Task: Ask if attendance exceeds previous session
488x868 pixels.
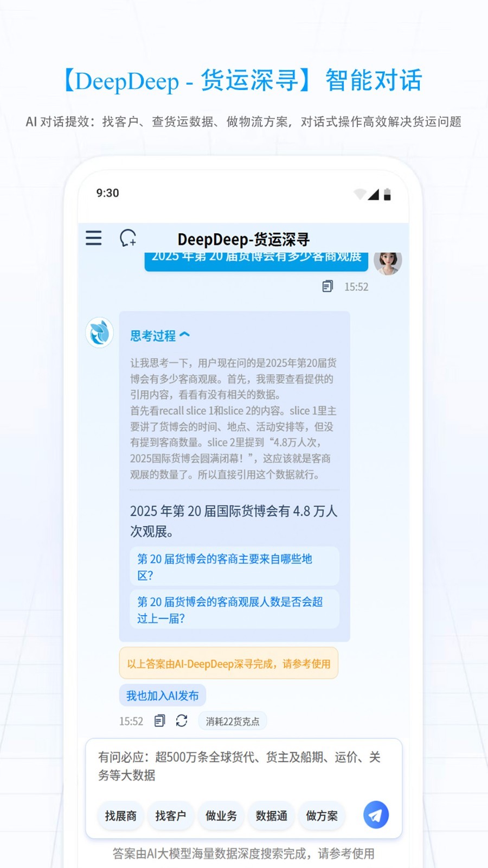Action: pyautogui.click(x=234, y=610)
